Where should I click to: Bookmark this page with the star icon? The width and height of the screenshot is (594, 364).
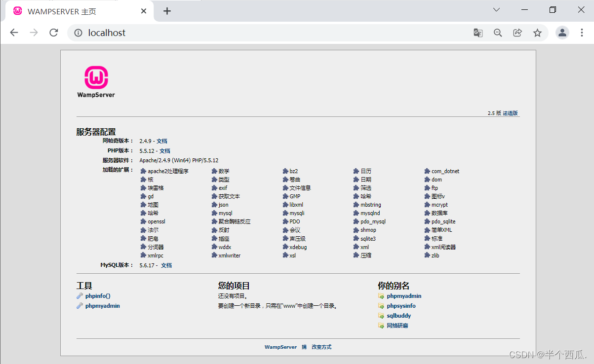click(x=537, y=33)
